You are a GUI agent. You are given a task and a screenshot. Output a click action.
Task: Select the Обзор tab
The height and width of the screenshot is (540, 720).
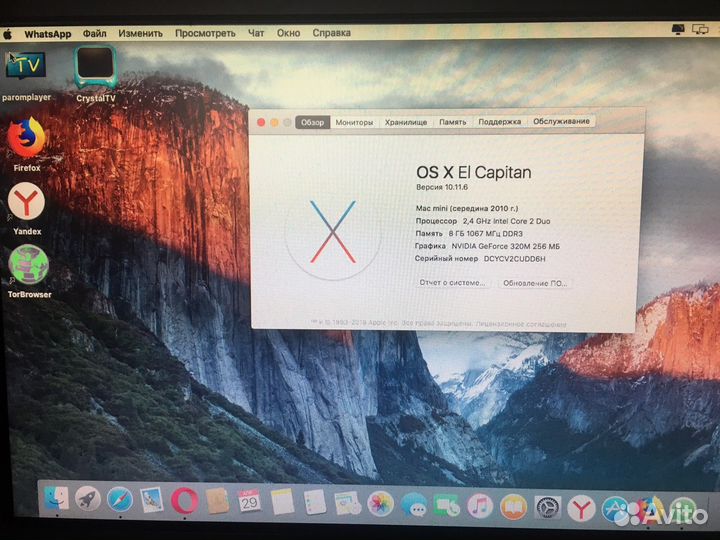tap(312, 122)
